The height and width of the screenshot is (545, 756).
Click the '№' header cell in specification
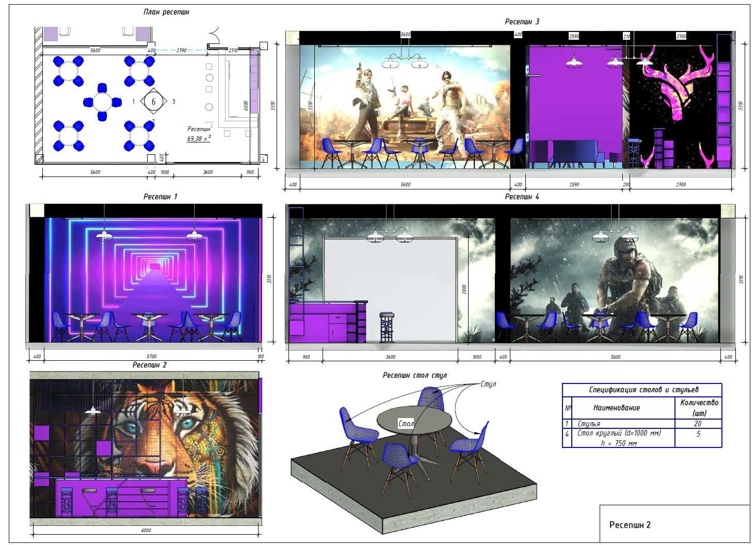[568, 408]
